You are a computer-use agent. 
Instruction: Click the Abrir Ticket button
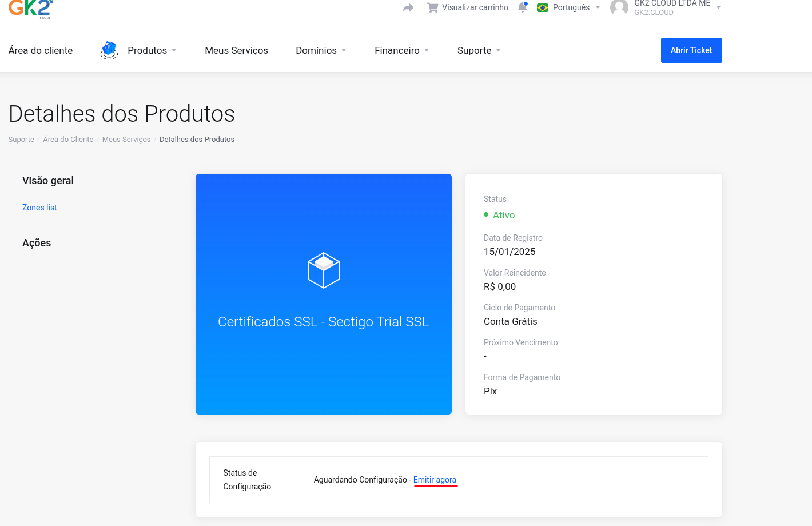tap(691, 50)
